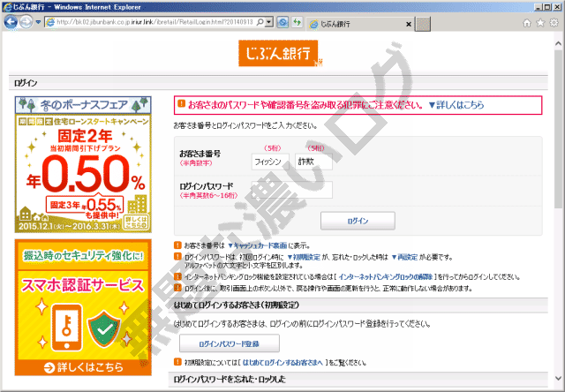Viewport: 565px width, 392px height.
Task: Click the warning icon in the red notice box
Action: click(181, 104)
